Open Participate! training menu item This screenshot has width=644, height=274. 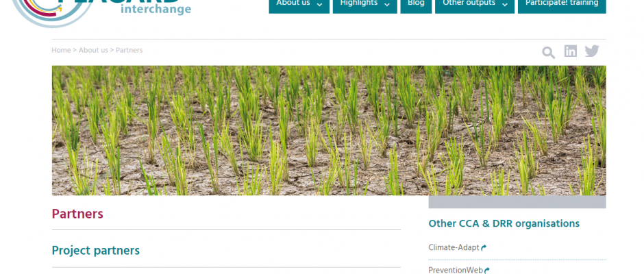[562, 5]
